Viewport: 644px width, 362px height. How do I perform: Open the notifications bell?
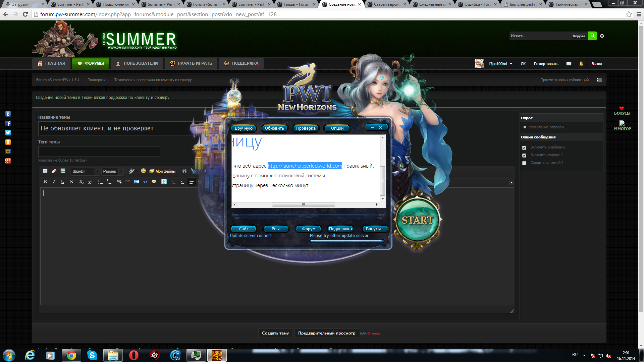(581, 64)
